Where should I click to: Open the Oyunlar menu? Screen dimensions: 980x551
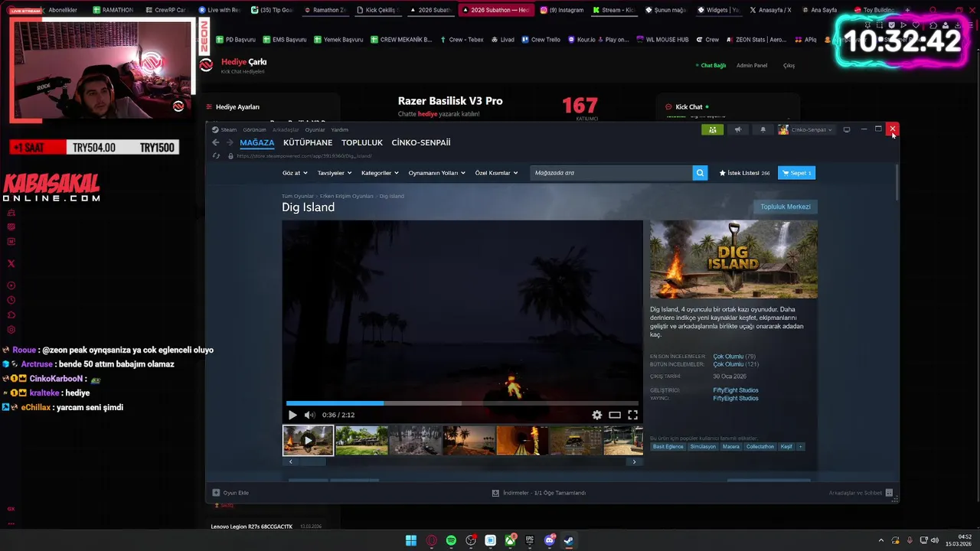[315, 129]
